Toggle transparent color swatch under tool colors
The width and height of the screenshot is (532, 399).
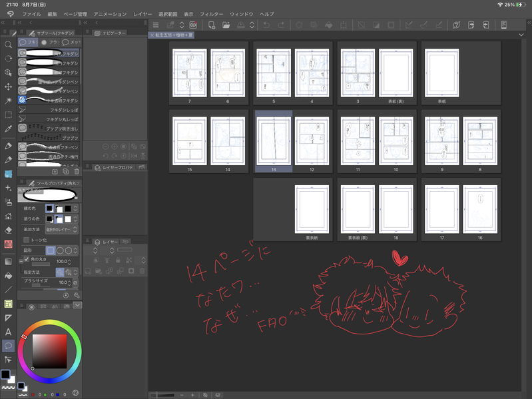tap(8, 388)
